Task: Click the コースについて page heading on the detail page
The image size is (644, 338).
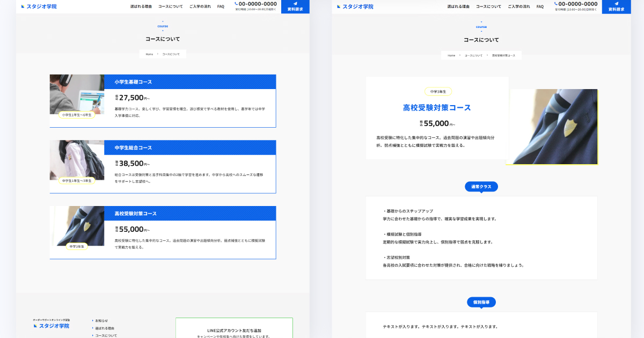Action: (x=481, y=40)
